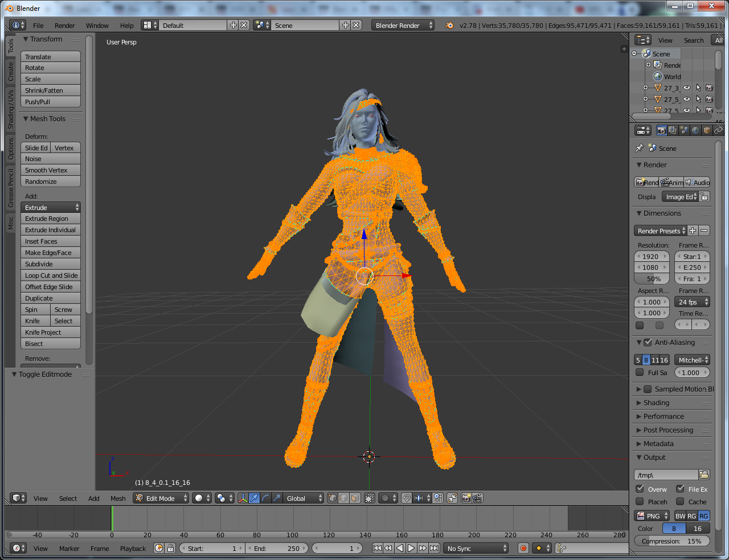Open the viewport shading selector
The width and height of the screenshot is (729, 560).
(x=202, y=498)
